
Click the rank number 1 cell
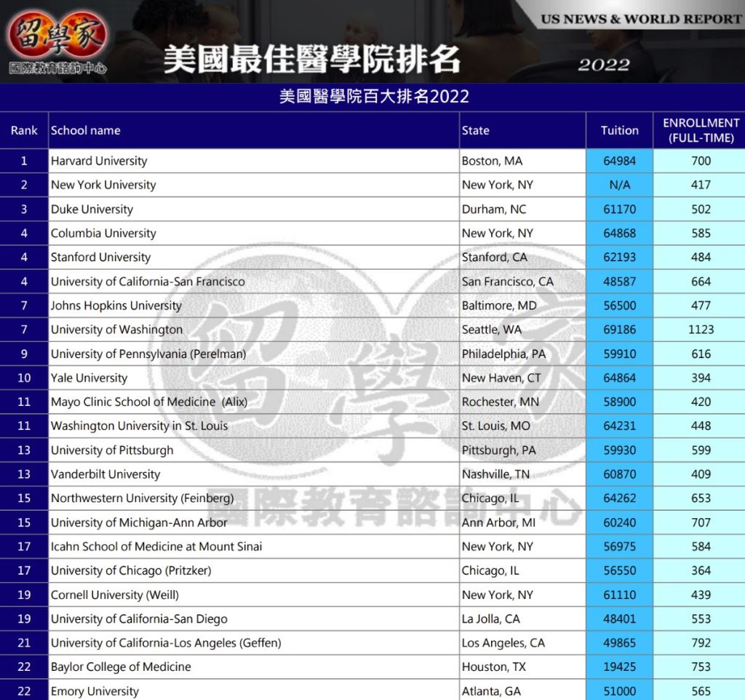tap(24, 161)
